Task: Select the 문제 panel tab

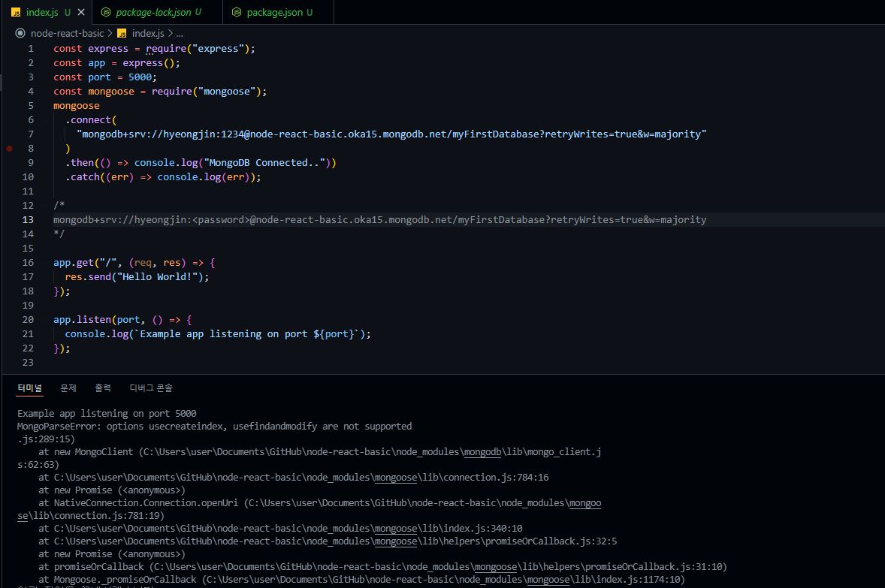Action: 68,387
